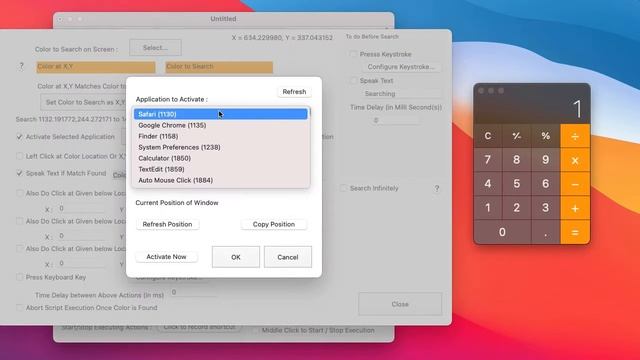Click Copy Position button

273,224
